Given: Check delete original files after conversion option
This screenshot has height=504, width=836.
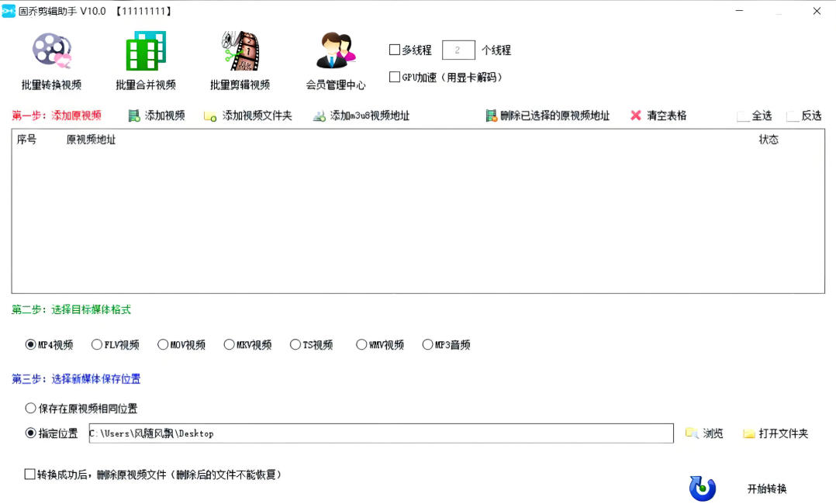Looking at the screenshot, I should 29,474.
